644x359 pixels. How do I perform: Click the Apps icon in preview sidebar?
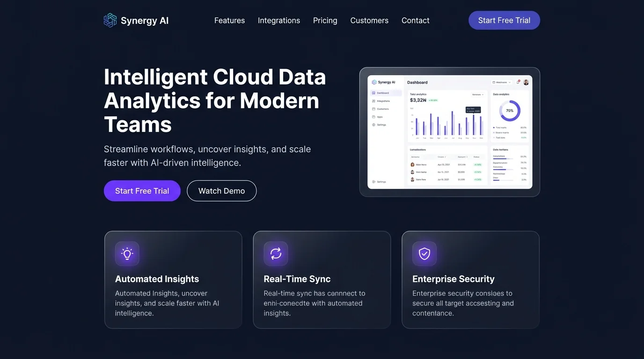pos(373,117)
